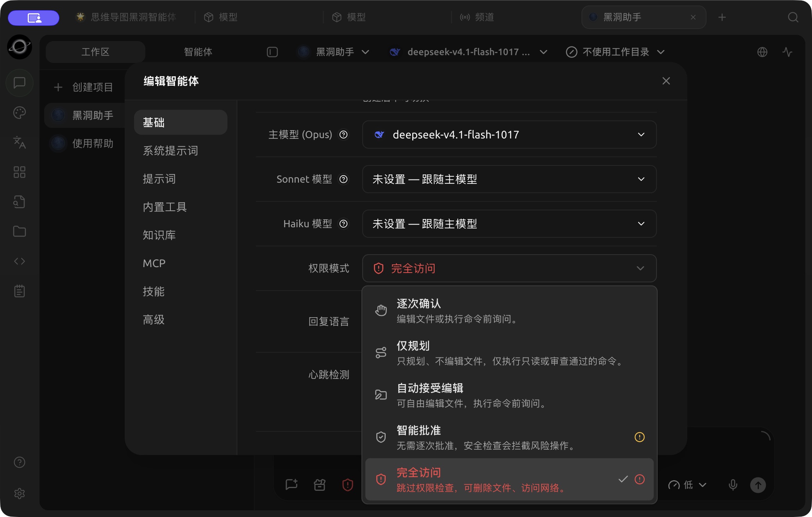Switch to the 内置工具 section

(x=181, y=207)
